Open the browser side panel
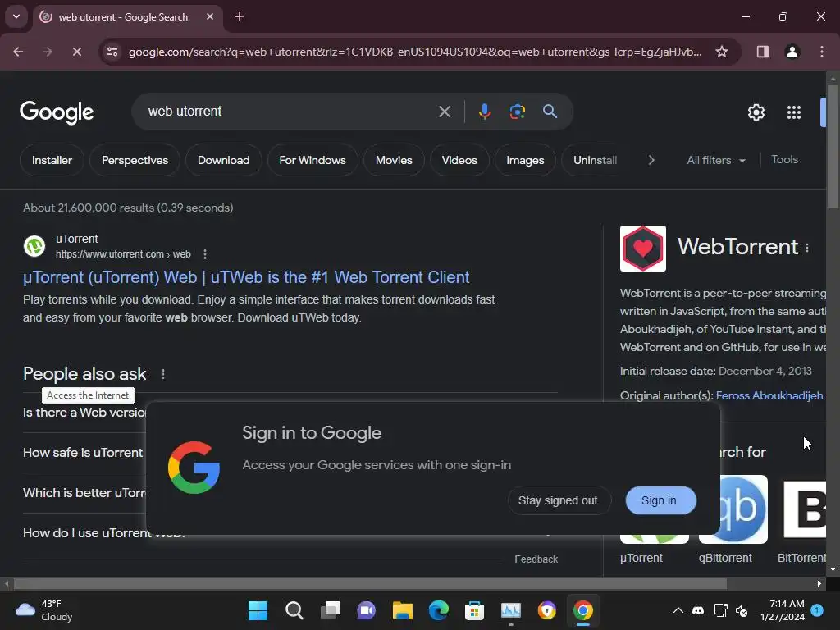840x630 pixels. (762, 52)
